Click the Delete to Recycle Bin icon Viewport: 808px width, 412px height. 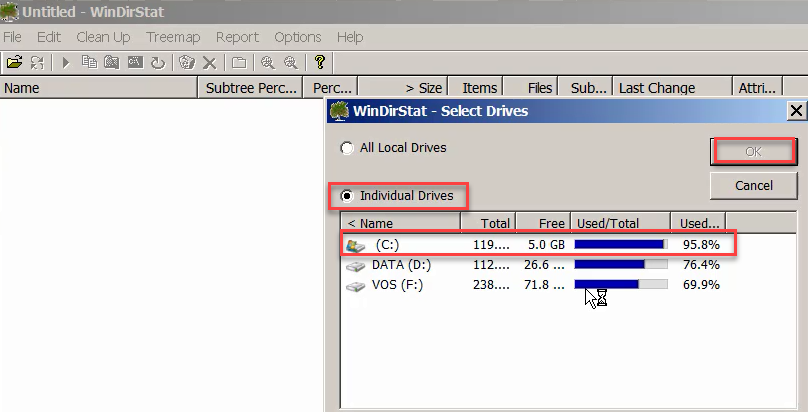point(187,62)
